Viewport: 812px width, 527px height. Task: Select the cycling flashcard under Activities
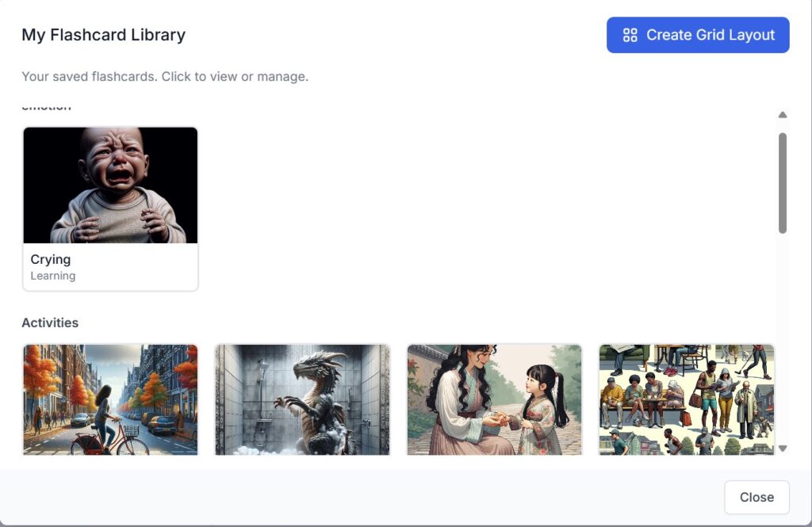110,399
